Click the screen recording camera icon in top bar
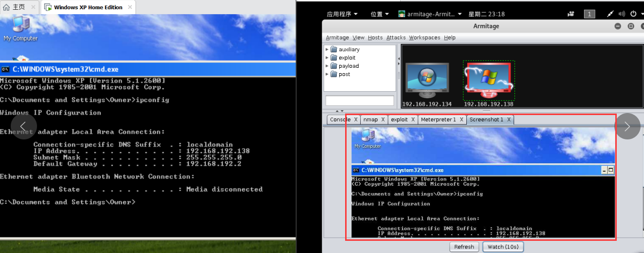Viewport: 644px width, 253px height. coord(570,14)
